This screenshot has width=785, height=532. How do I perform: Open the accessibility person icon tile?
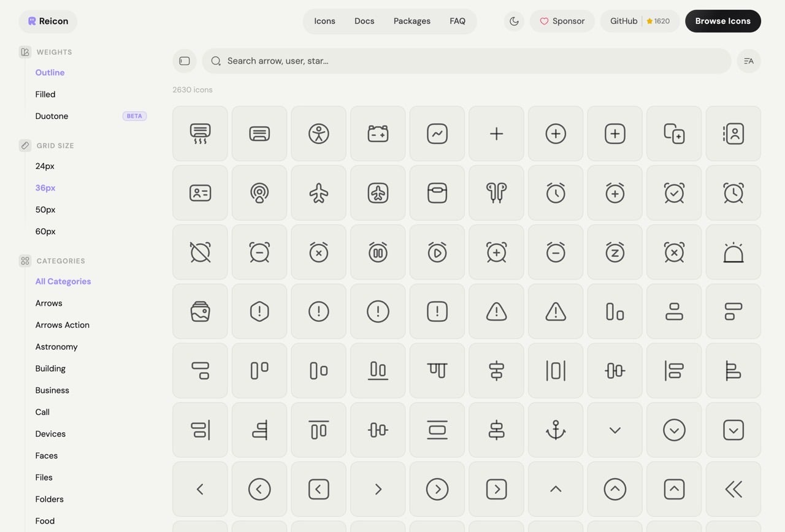[x=319, y=134]
